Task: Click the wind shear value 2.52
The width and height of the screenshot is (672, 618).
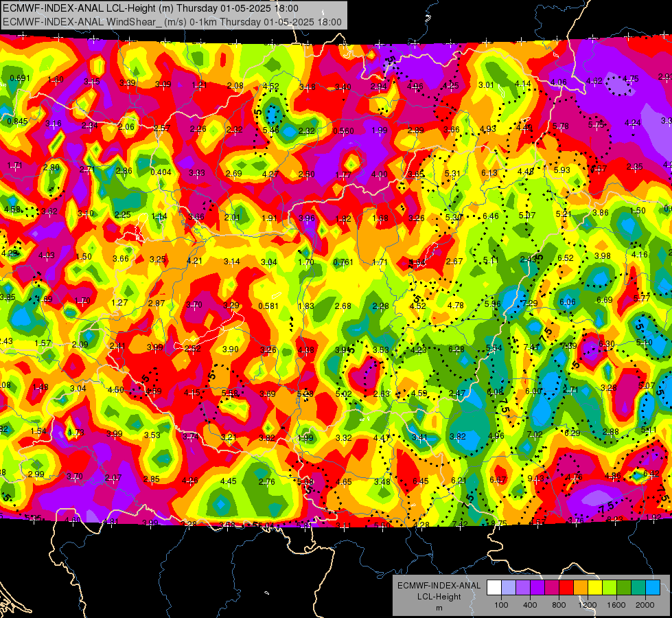Action: pos(192,349)
